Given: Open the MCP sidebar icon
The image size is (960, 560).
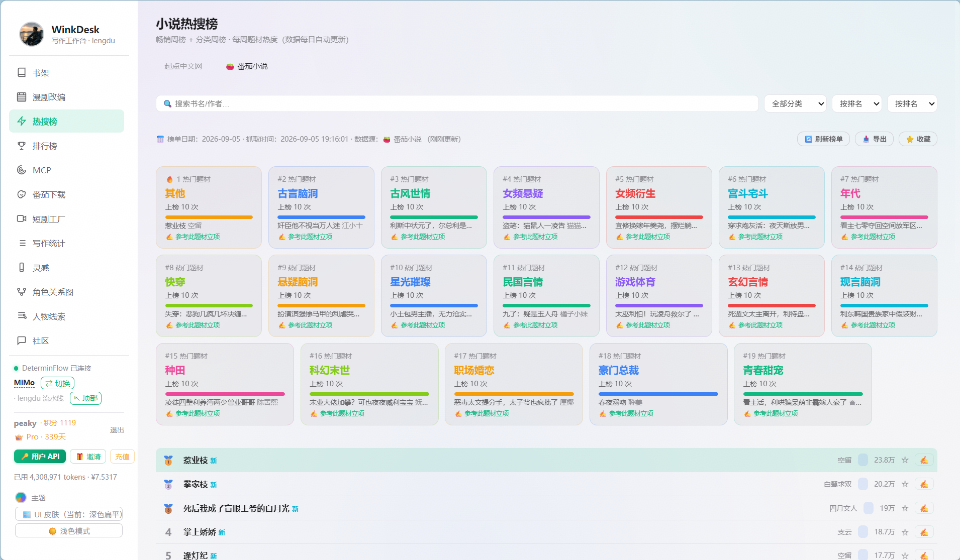Looking at the screenshot, I should tap(22, 170).
